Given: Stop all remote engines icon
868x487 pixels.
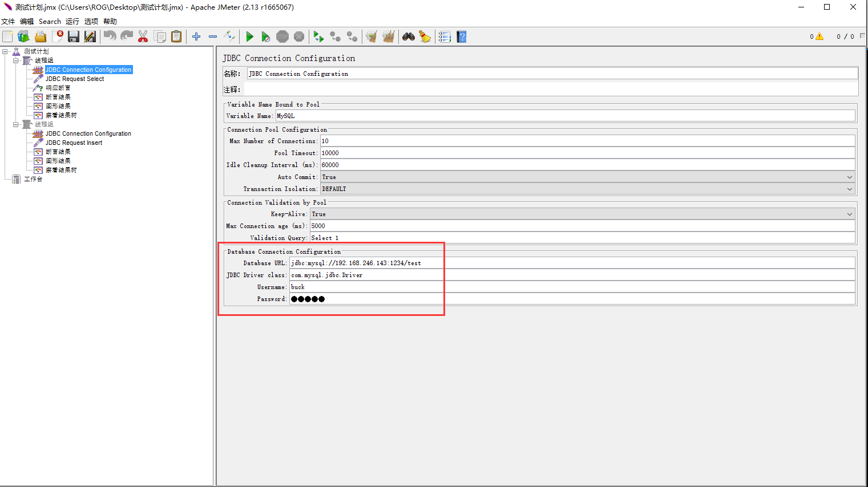Looking at the screenshot, I should [336, 36].
